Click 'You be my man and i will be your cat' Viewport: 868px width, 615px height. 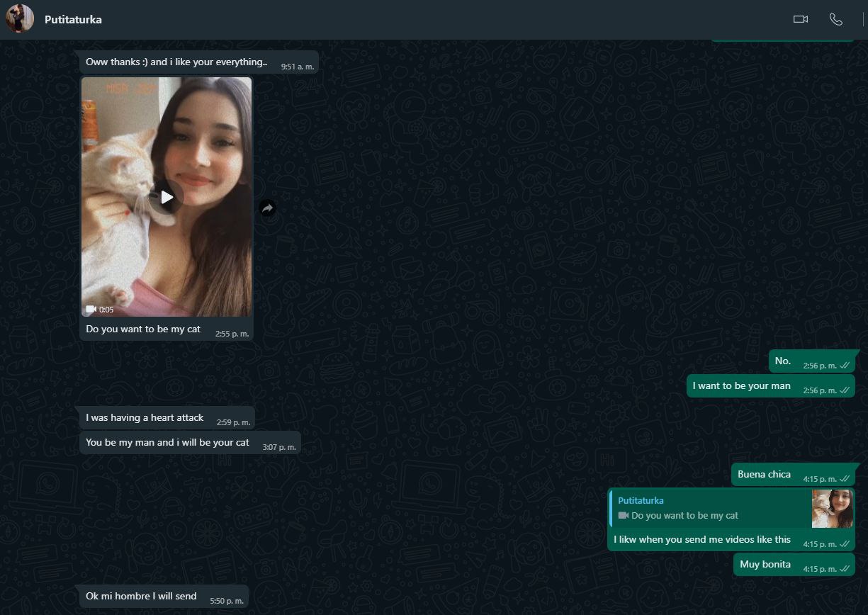(x=190, y=443)
